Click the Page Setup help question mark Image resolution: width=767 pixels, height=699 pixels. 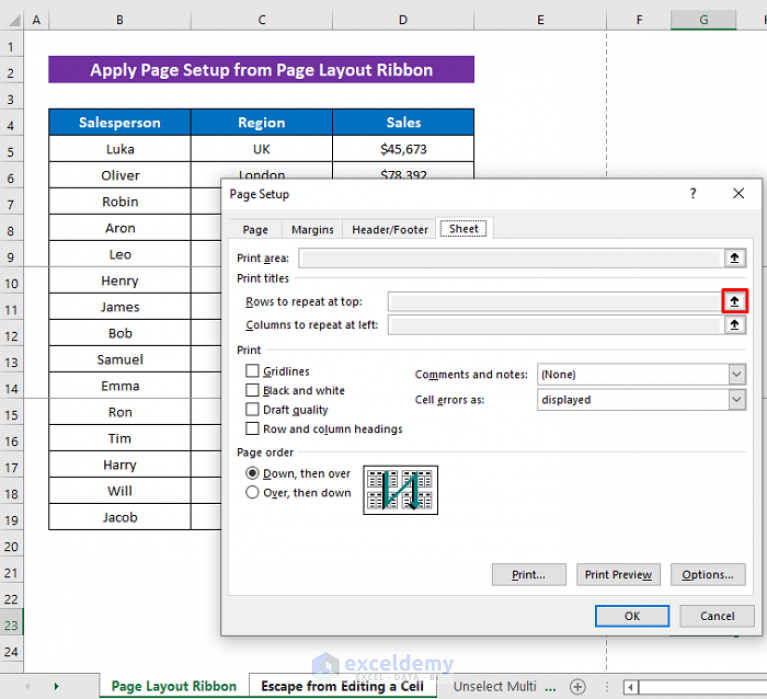[693, 194]
